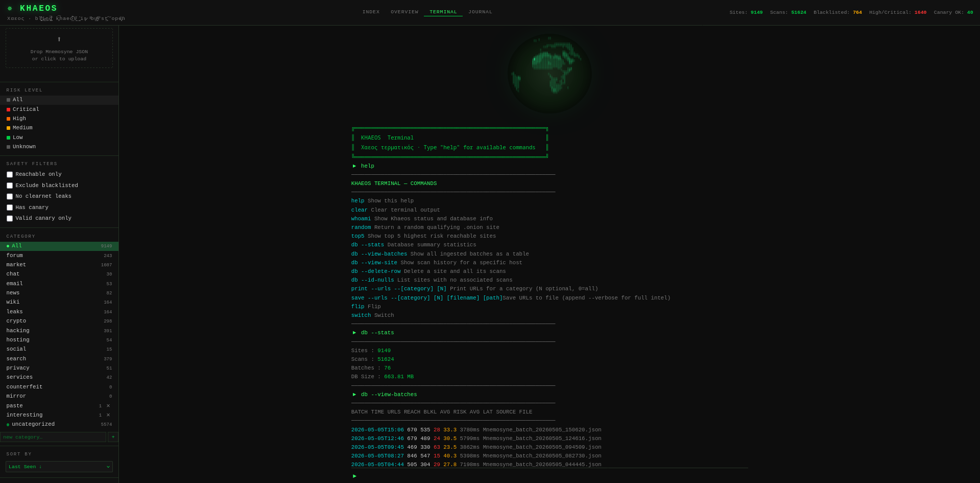Filter by Medium risk level
Image resolution: width=980 pixels, height=483 pixels.
59,128
